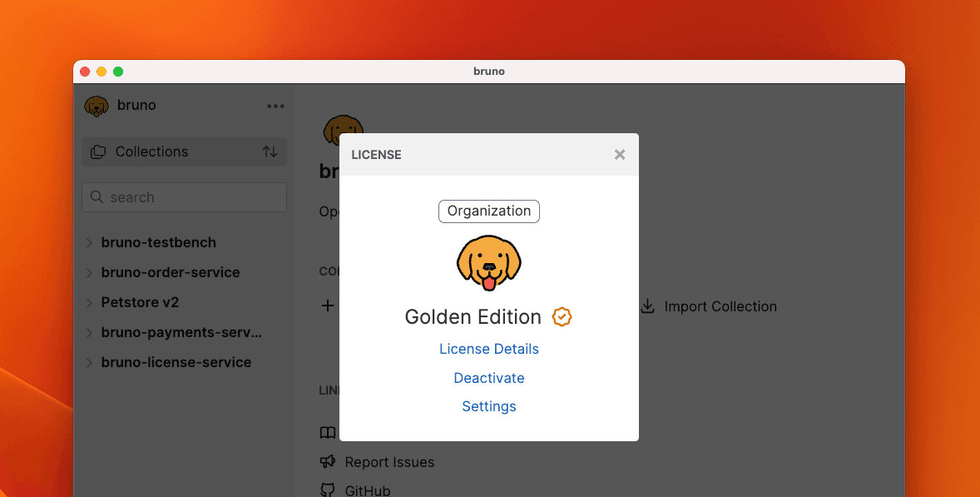Click the green zoom window button
The width and height of the screenshot is (980, 497).
[118, 72]
